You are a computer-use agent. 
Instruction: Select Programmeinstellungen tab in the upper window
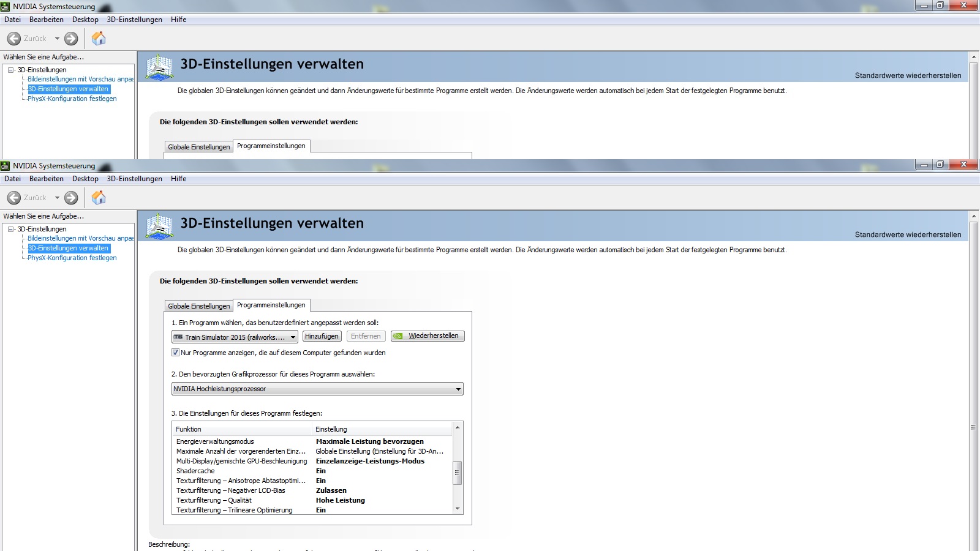(x=271, y=146)
